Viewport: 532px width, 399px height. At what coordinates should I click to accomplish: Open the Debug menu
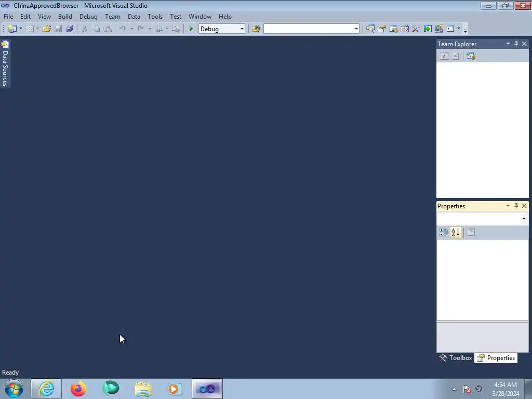pyautogui.click(x=88, y=16)
